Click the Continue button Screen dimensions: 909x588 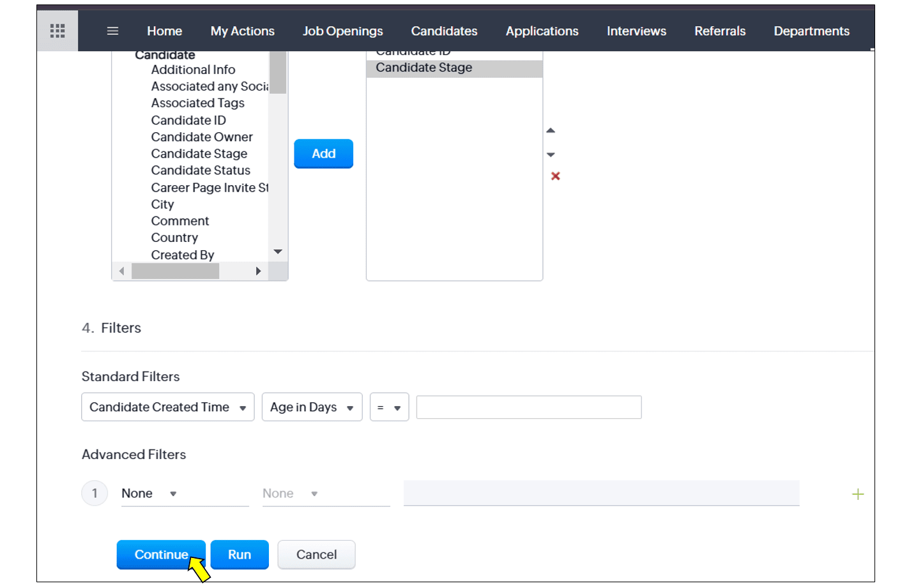[161, 555]
